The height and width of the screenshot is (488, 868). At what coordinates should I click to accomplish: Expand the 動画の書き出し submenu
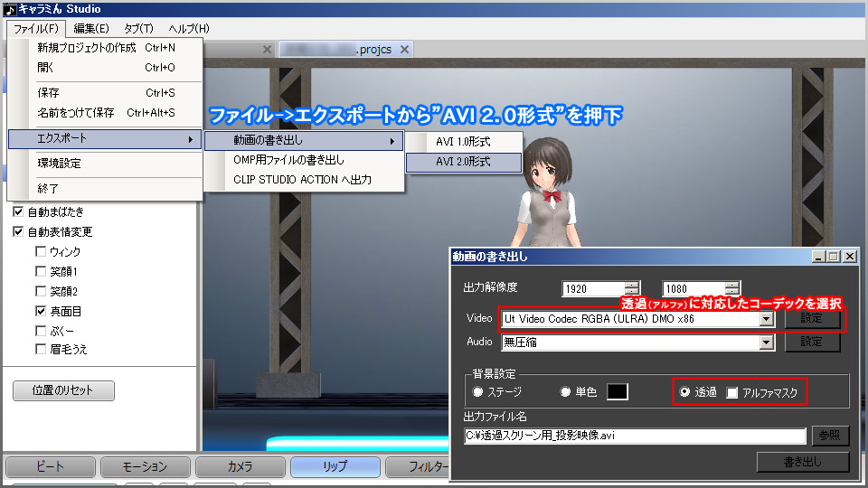[x=303, y=141]
